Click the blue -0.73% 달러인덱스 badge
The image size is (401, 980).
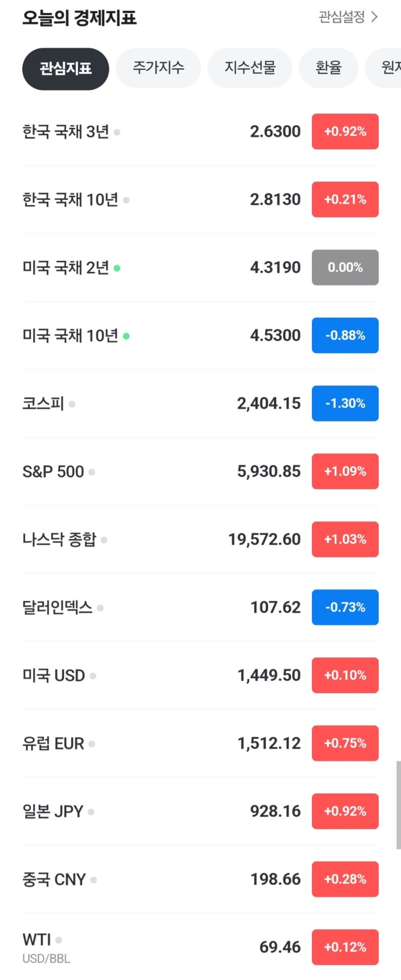pyautogui.click(x=345, y=607)
